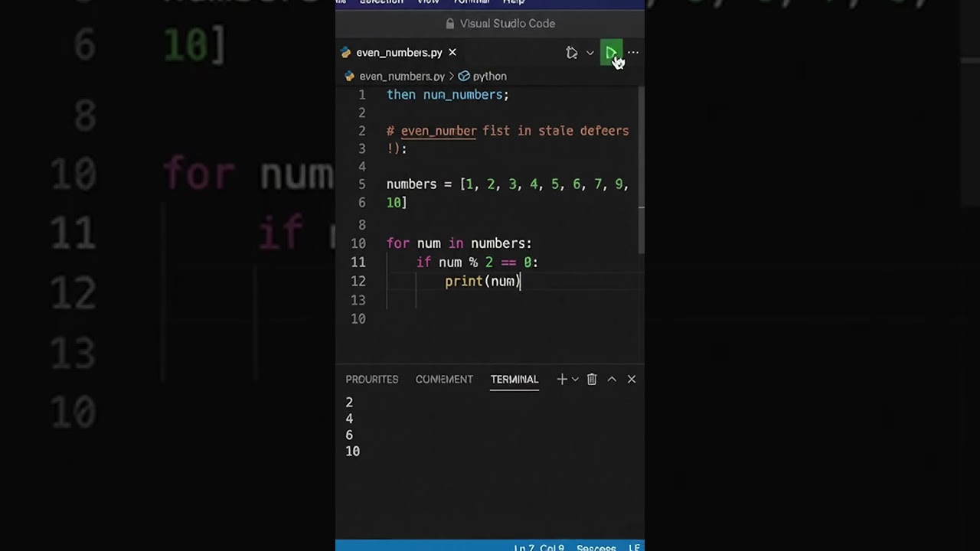Click the 'then num_numbers;' line
Screen dimensions: 980x551
point(448,95)
